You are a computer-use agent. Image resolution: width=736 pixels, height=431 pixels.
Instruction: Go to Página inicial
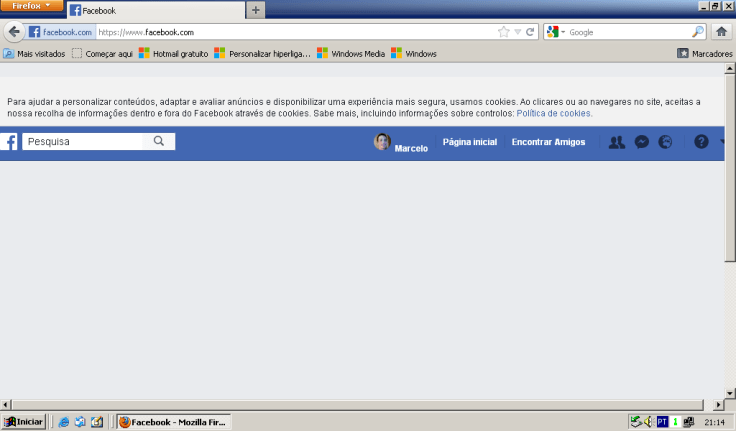click(x=469, y=142)
